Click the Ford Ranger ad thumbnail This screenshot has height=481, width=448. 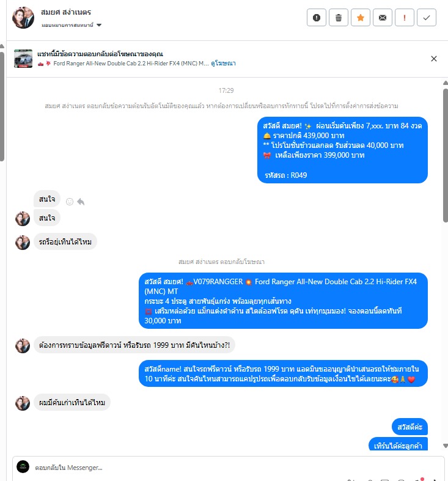23,58
